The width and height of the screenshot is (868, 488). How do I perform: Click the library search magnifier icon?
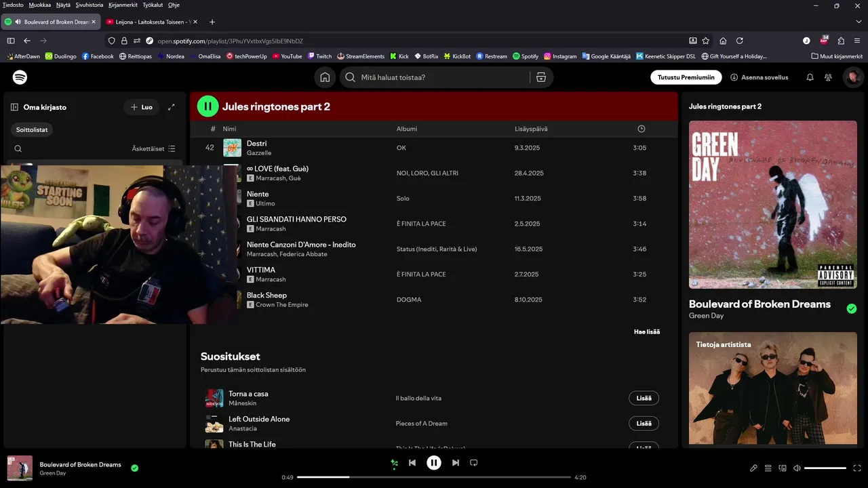pyautogui.click(x=18, y=148)
